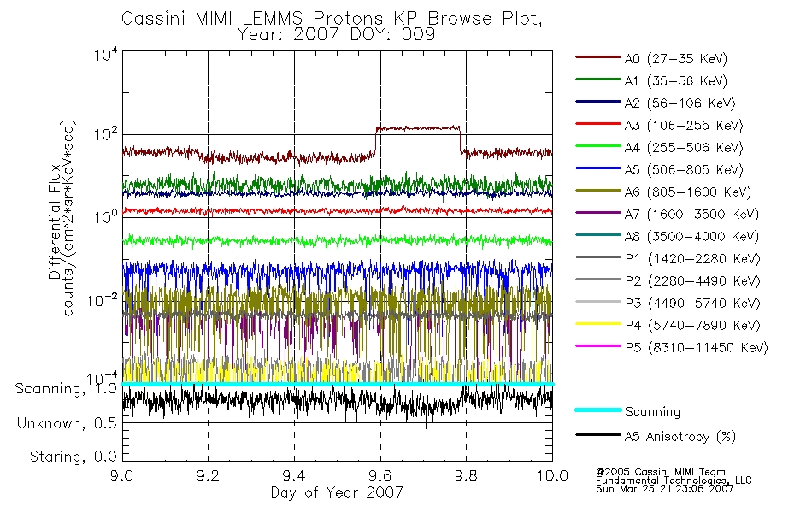Click the blue A5 legend line
Image resolution: width=812 pixels, height=513 pixels.
click(598, 168)
